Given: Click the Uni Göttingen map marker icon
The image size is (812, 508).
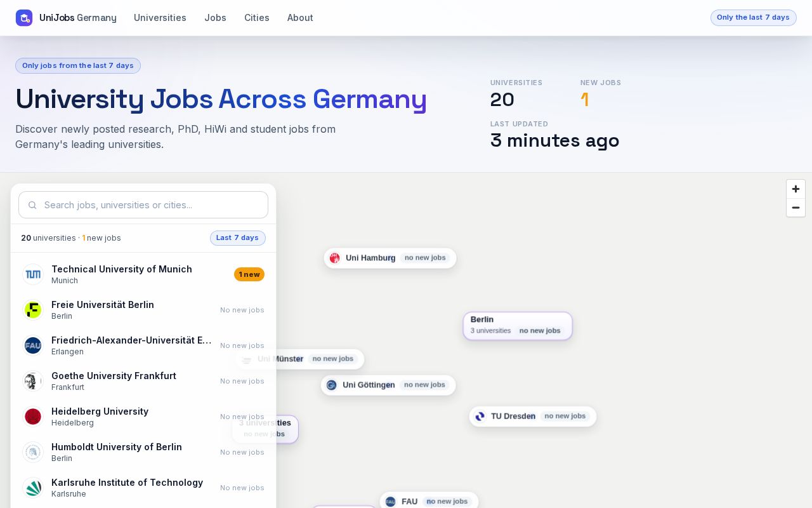Looking at the screenshot, I should coord(331,385).
